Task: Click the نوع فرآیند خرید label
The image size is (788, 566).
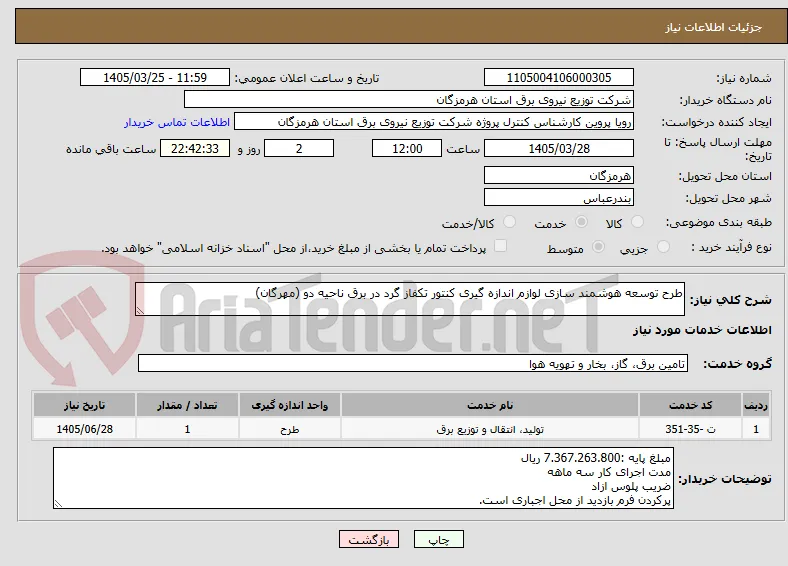Action: click(731, 247)
